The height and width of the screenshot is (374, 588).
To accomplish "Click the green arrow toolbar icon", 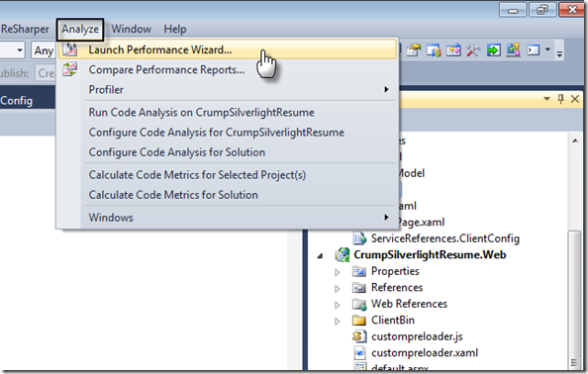I will [x=494, y=49].
